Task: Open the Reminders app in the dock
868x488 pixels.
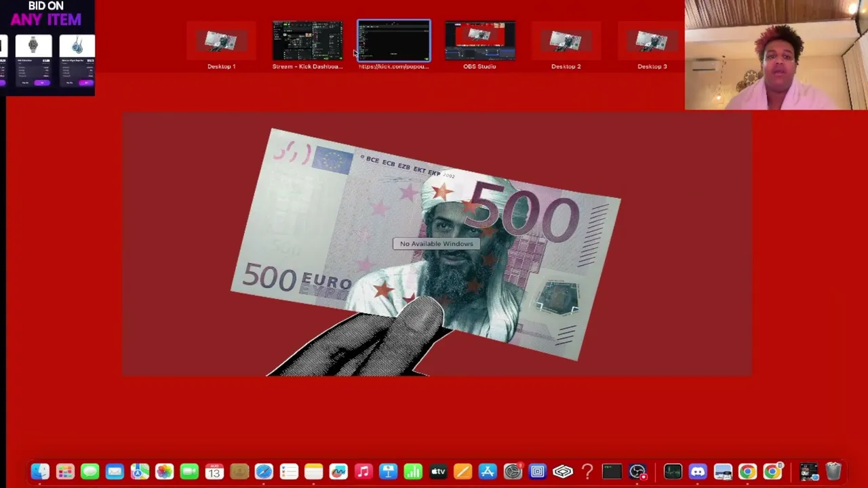Action: click(289, 472)
